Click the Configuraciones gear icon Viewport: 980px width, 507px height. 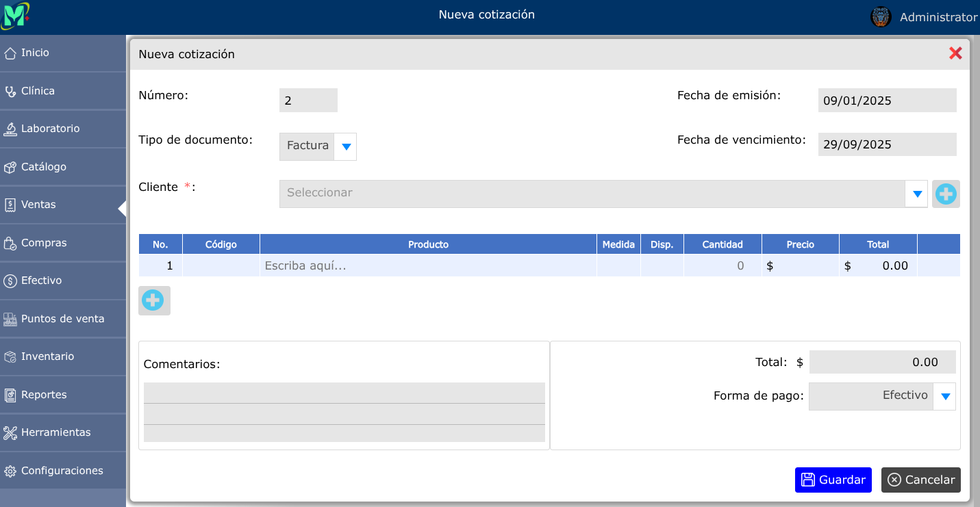(x=10, y=471)
